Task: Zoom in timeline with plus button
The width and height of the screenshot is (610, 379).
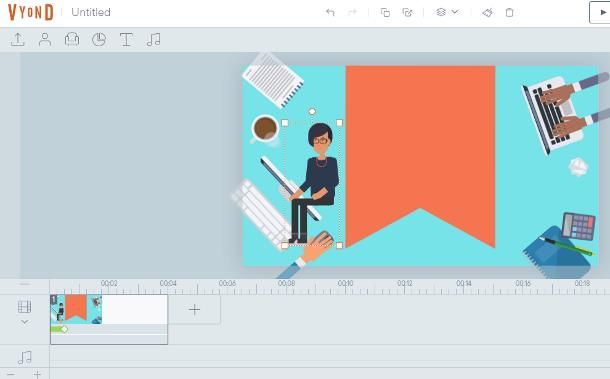Action: [37, 375]
